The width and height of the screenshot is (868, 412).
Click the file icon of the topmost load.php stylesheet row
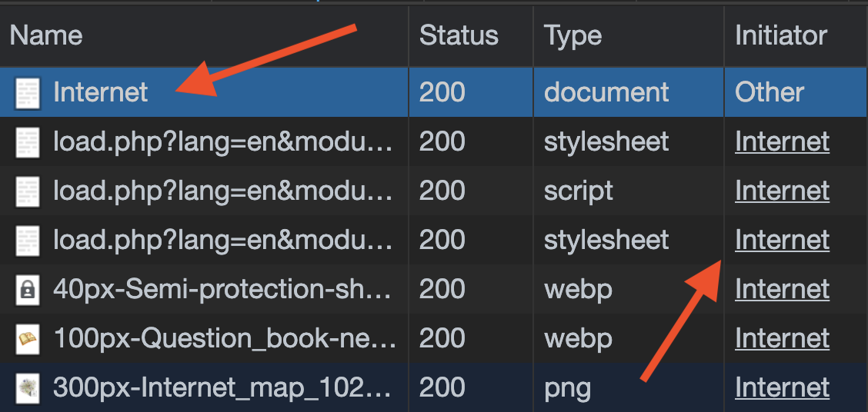pos(28,142)
